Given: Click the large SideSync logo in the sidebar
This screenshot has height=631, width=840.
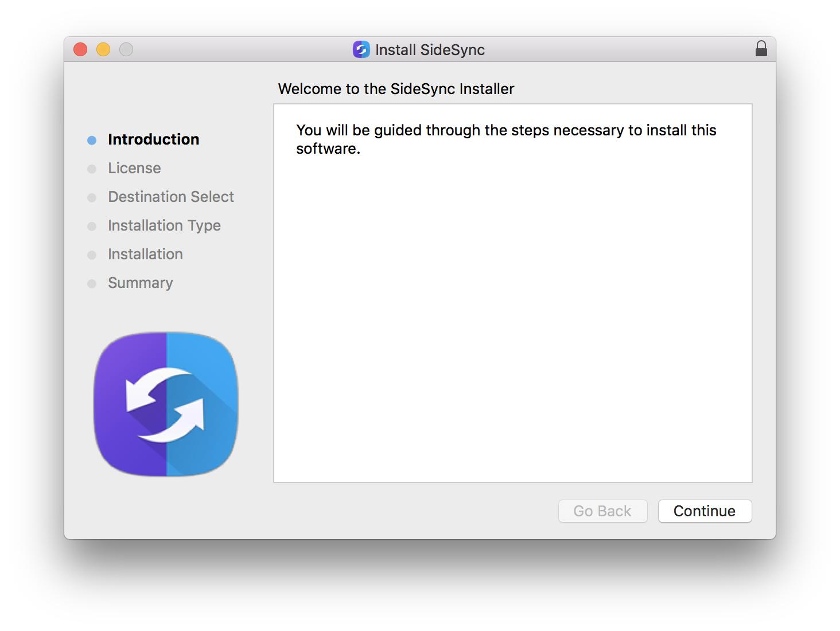Looking at the screenshot, I should click(166, 404).
